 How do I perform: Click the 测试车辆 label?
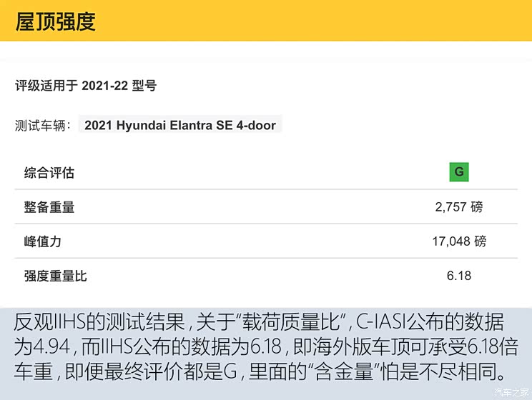43,126
